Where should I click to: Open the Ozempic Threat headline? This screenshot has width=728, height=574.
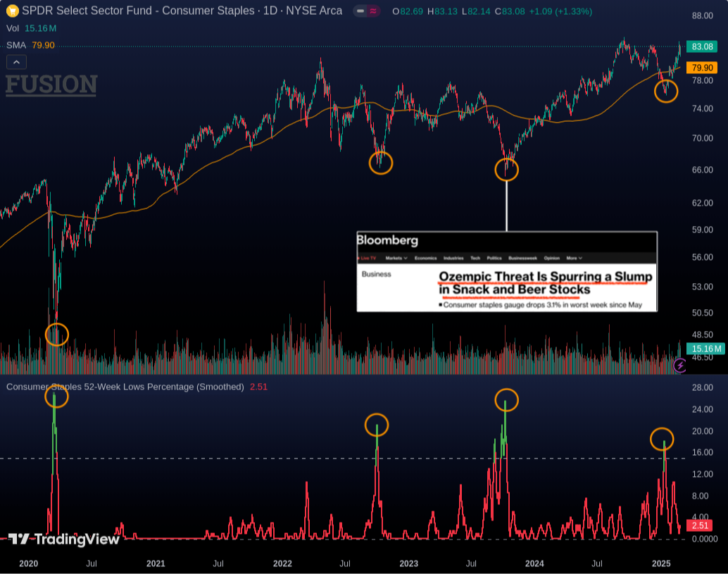tap(546, 283)
